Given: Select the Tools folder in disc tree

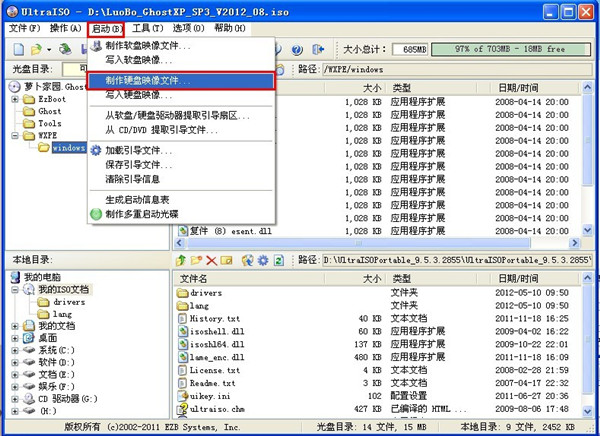Looking at the screenshot, I should (50, 123).
